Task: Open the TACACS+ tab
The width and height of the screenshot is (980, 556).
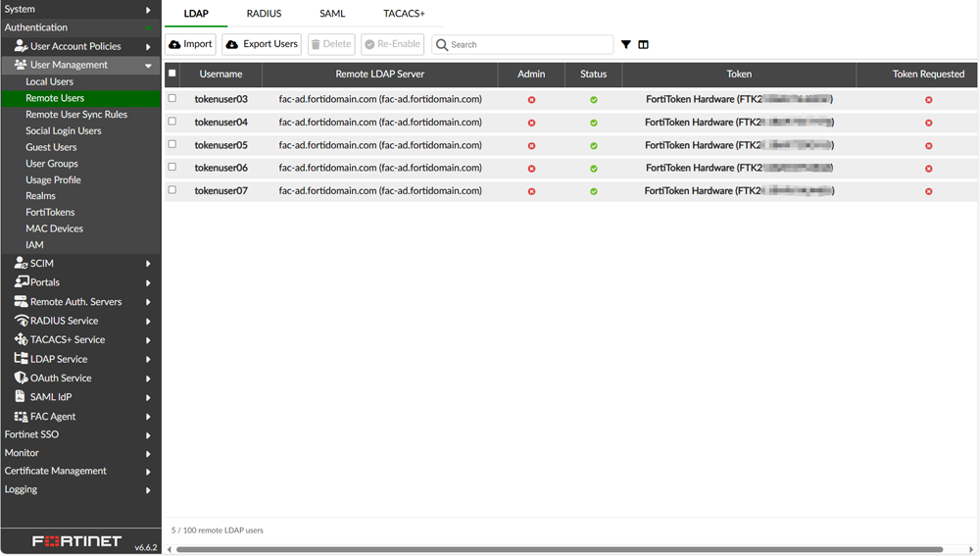Action: tap(404, 14)
